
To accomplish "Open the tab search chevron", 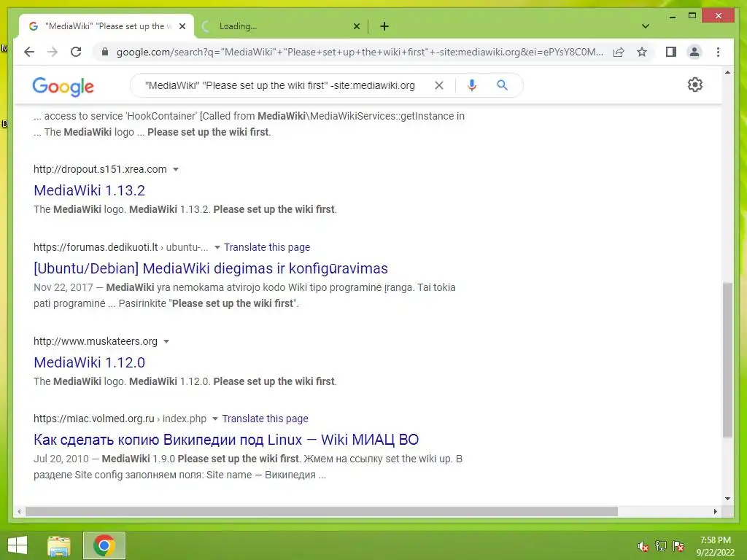I will pyautogui.click(x=646, y=26).
